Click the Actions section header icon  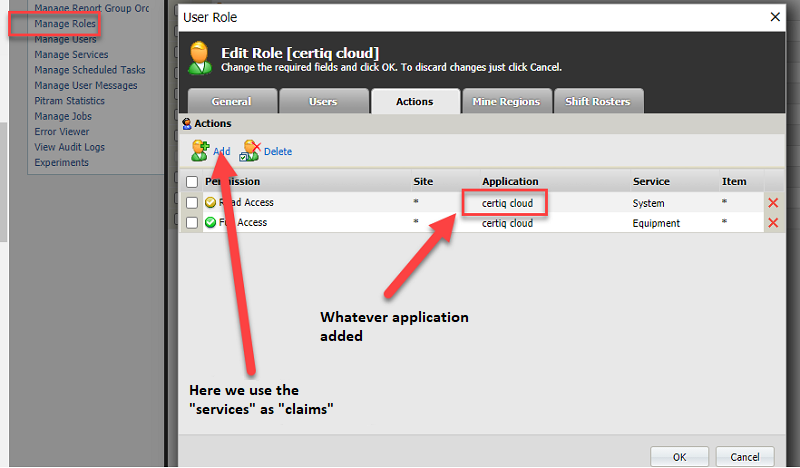pyautogui.click(x=187, y=124)
